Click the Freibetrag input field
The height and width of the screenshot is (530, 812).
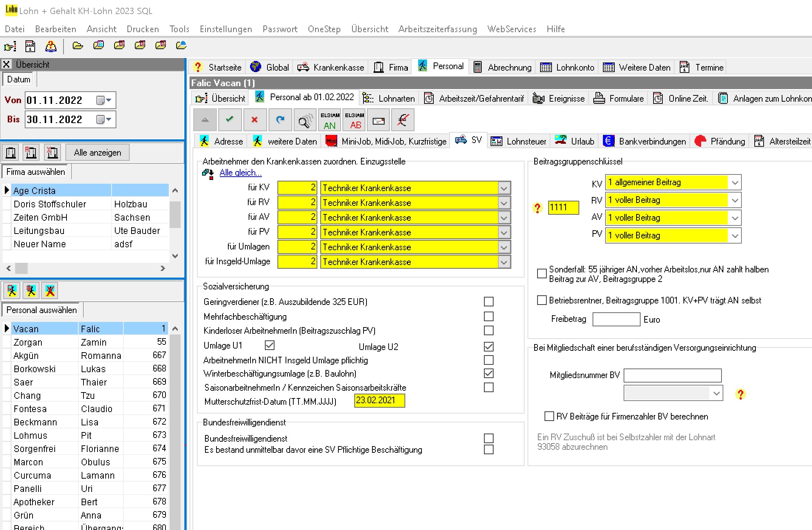[x=616, y=319]
